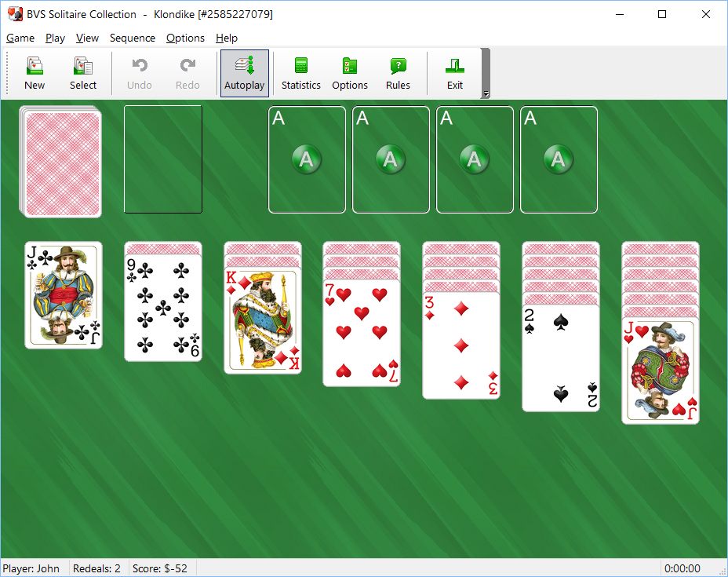Read the Klondike Rules

tap(398, 72)
